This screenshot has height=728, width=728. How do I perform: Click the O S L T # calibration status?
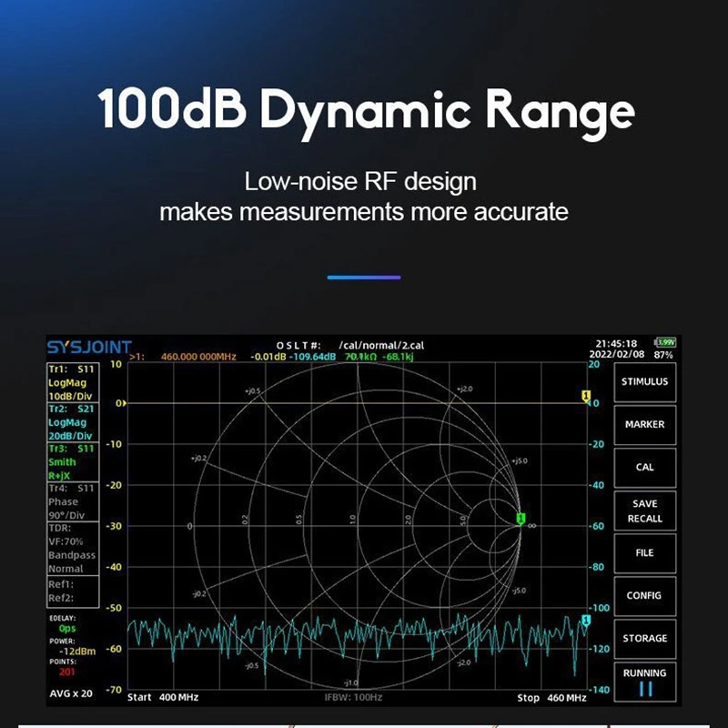pos(298,346)
